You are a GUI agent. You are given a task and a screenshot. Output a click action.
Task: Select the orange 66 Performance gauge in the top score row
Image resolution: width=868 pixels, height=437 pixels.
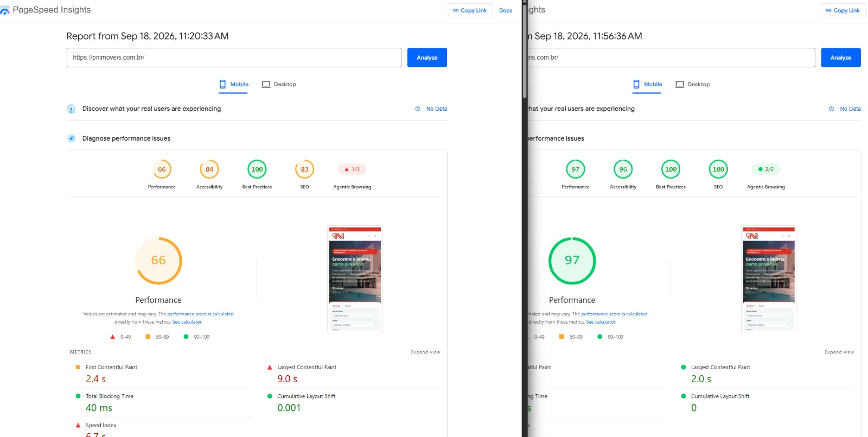162,169
